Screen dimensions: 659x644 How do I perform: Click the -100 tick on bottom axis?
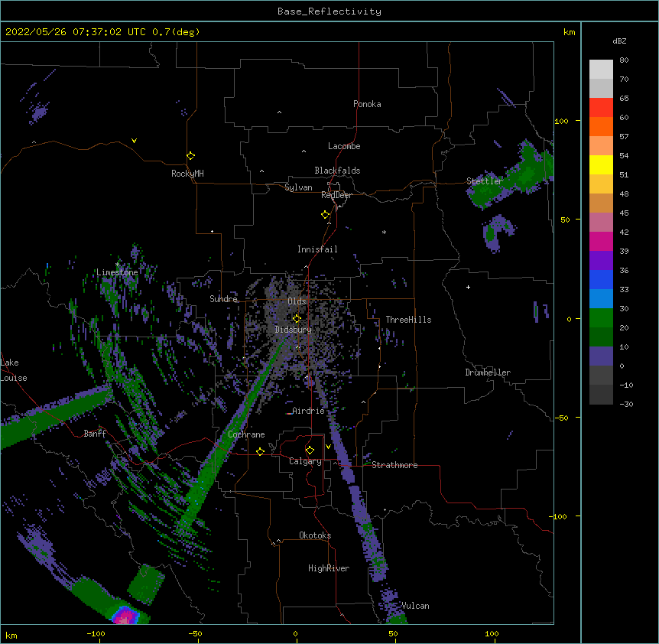pos(96,633)
